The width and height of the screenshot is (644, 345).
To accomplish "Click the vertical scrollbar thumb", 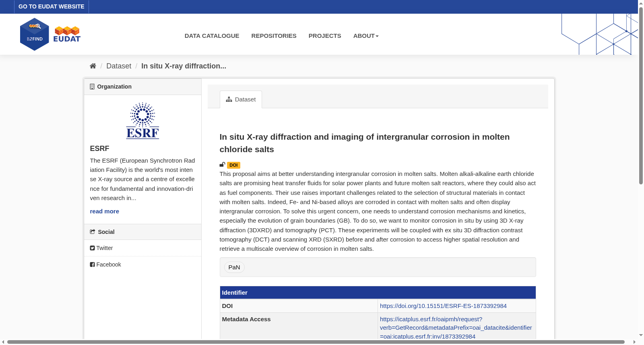I will tap(641, 95).
